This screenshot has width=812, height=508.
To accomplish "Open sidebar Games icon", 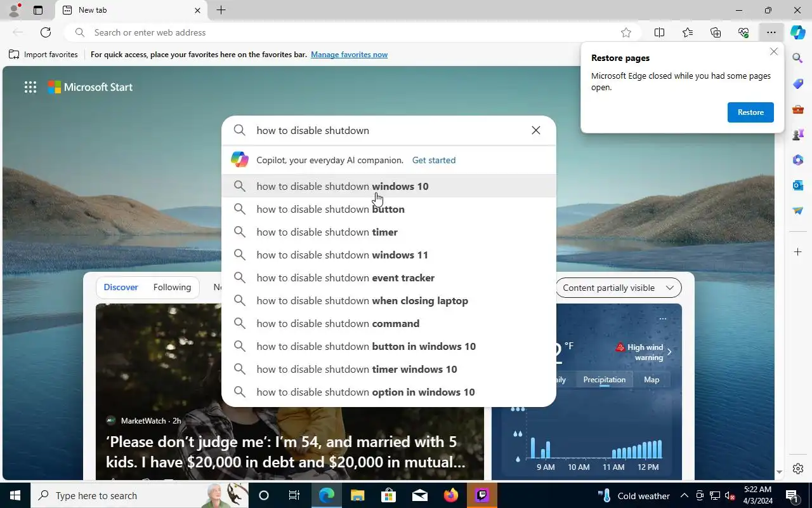I will click(798, 135).
